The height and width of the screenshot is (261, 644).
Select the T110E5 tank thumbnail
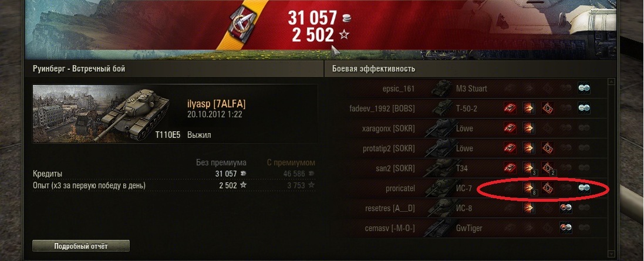pyautogui.click(x=107, y=114)
